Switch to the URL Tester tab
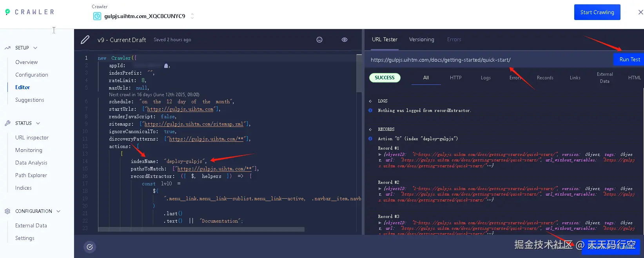This screenshot has height=258, width=644. point(385,40)
